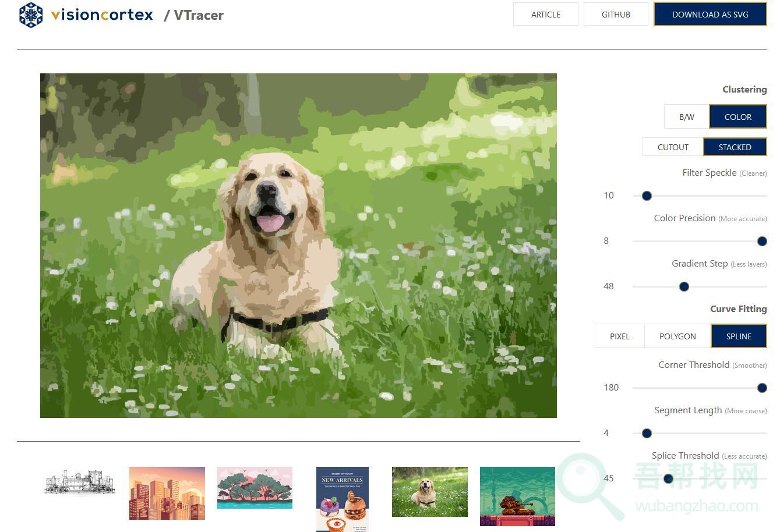Click the visioncortex snowflake logo icon
780x532 pixels.
coord(31,15)
